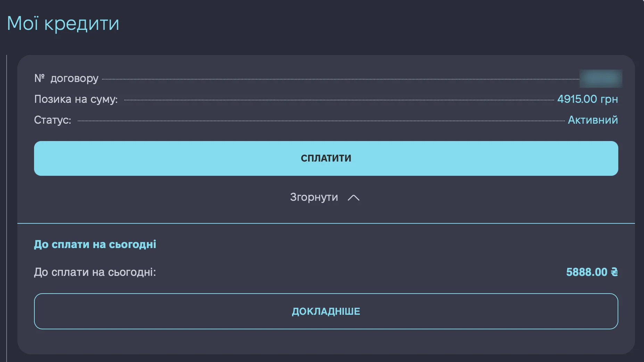Click the 4915.00 грн loan amount
The image size is (644, 362).
587,99
